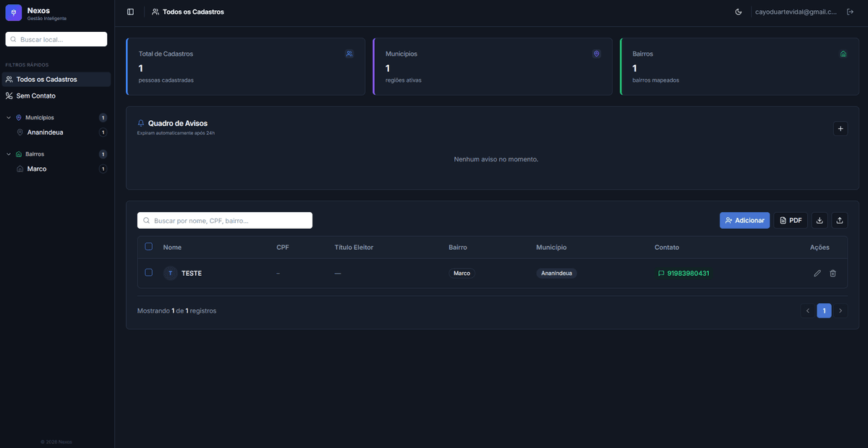The height and width of the screenshot is (448, 868).
Task: Go to next page with right chevron
Action: click(x=840, y=311)
